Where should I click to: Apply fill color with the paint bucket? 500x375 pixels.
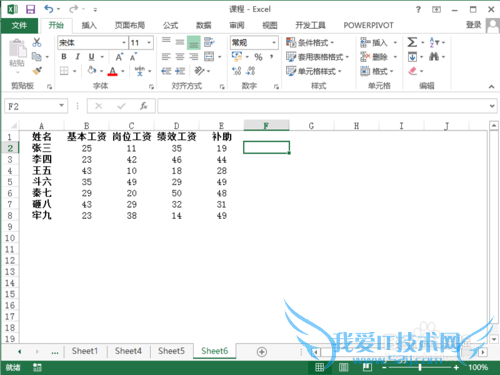coord(92,71)
